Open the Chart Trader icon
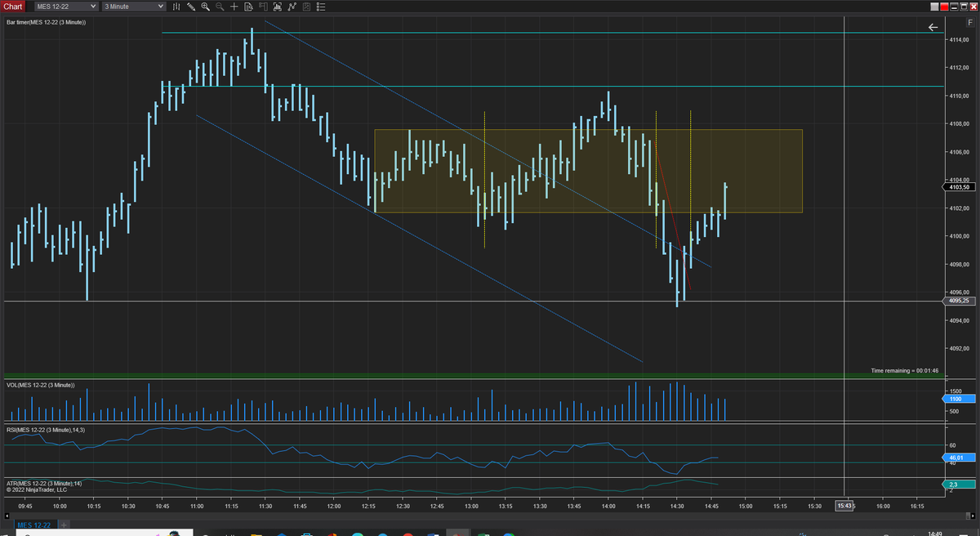The height and width of the screenshot is (536, 980). [263, 7]
